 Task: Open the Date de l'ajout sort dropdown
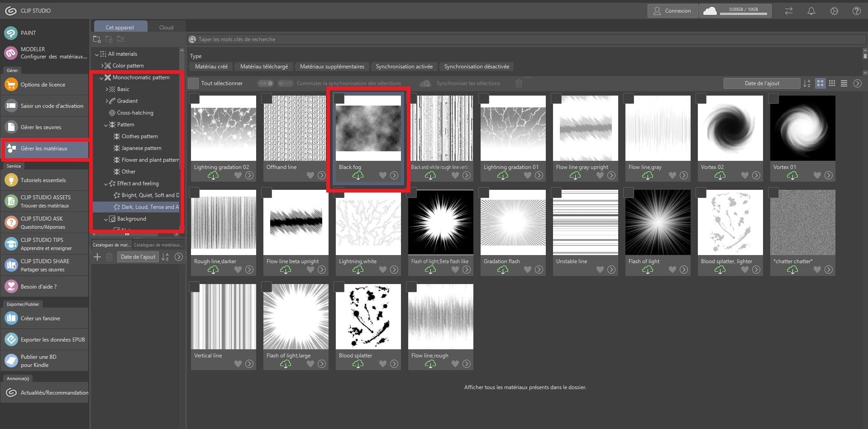(762, 83)
